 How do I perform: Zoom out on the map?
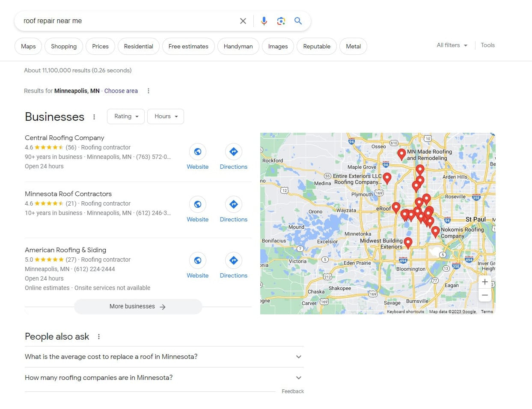pyautogui.click(x=484, y=295)
